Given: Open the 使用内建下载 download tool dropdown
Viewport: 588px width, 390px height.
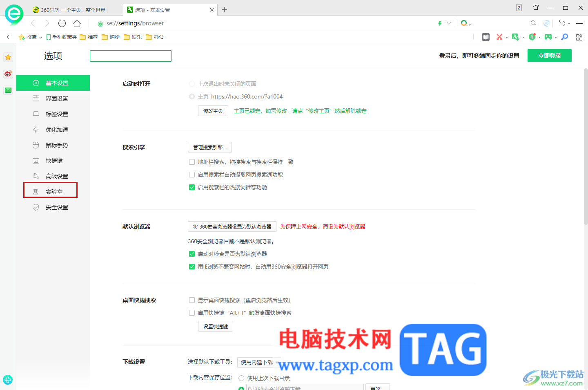Looking at the screenshot, I should 259,362.
